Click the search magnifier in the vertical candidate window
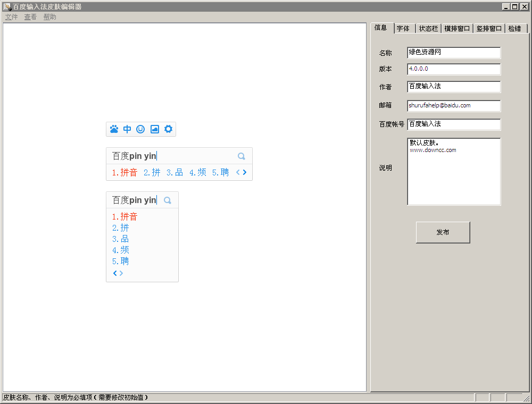Viewport: 532px width, 404px height. pyautogui.click(x=167, y=200)
